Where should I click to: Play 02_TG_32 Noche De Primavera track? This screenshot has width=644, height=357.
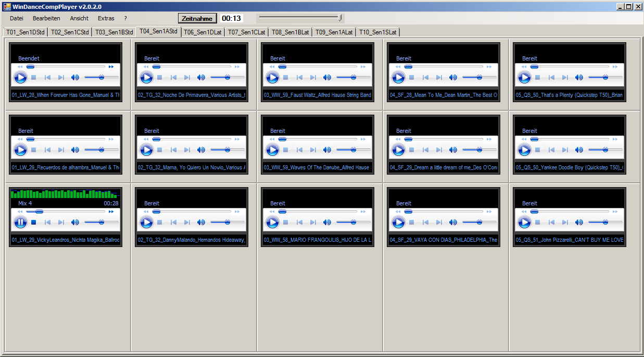[146, 78]
